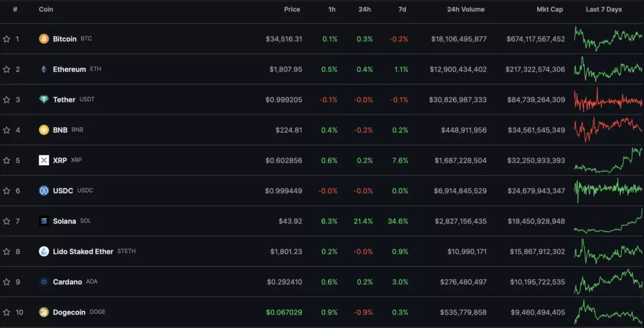The image size is (644, 328).
Task: Click the Last 7 Days header
Action: [604, 9]
